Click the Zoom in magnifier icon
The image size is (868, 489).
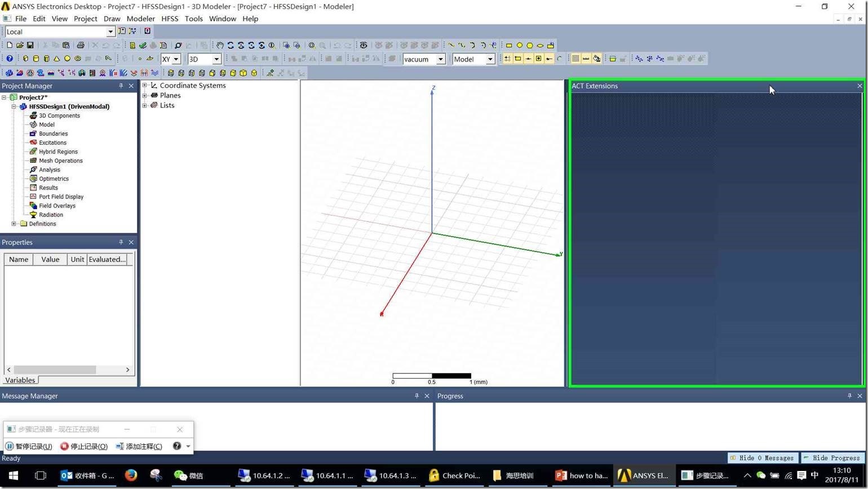pos(286,45)
